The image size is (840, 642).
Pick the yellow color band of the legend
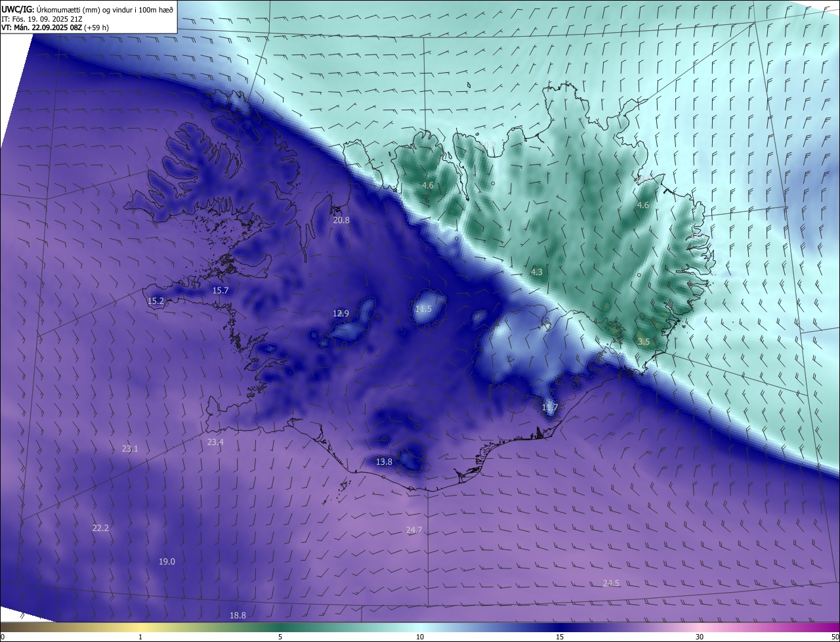tap(140, 627)
